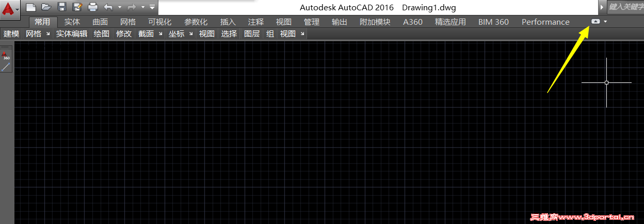Undo the last action

(x=108, y=7)
